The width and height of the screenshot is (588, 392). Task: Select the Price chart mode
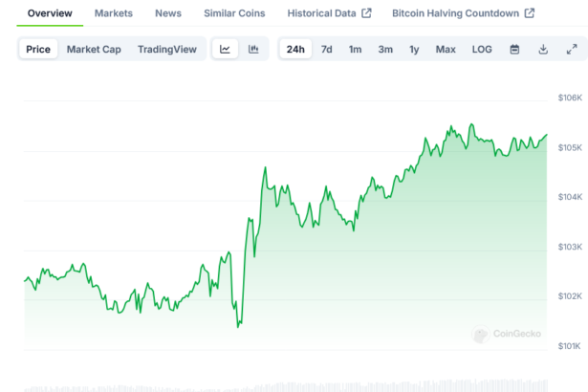(x=39, y=50)
